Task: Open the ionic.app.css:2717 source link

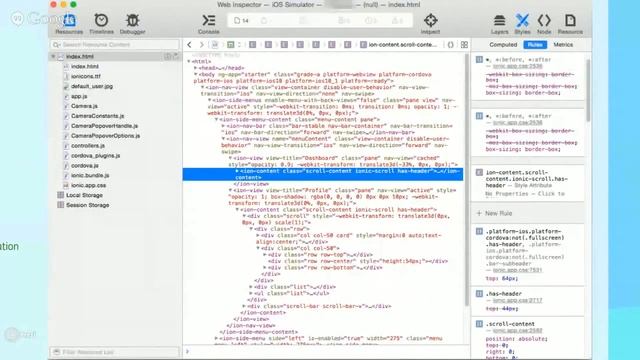Action: [518, 300]
